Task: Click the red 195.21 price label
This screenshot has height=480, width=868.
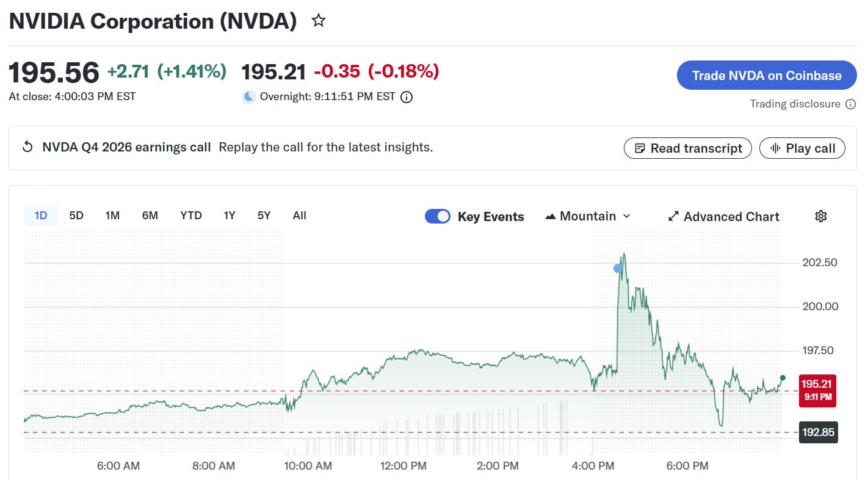Action: pos(817,391)
